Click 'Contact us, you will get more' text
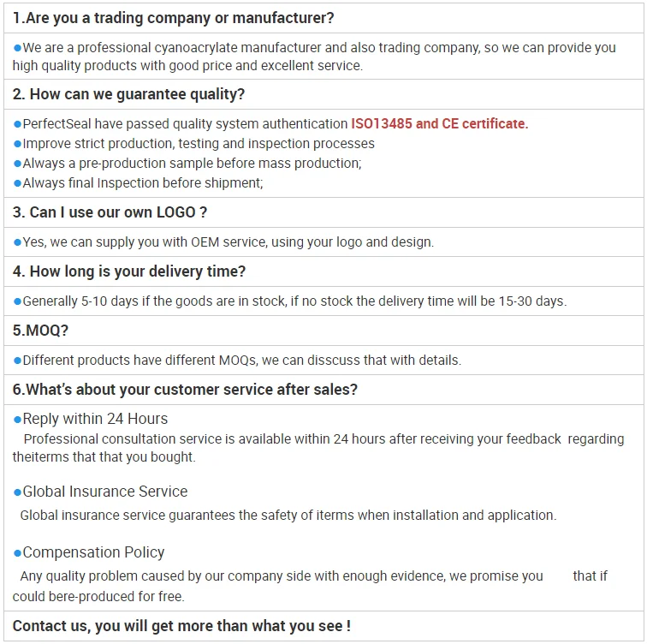This screenshot has height=644, width=647. [x=181, y=626]
